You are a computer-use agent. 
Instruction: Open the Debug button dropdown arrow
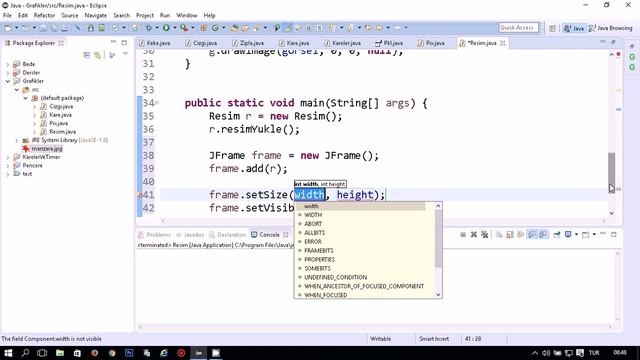pos(157,28)
